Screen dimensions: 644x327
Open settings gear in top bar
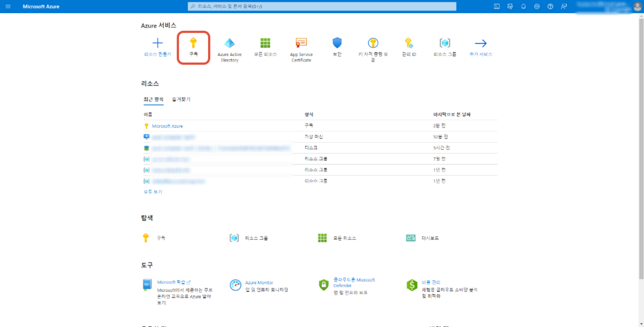(537, 7)
